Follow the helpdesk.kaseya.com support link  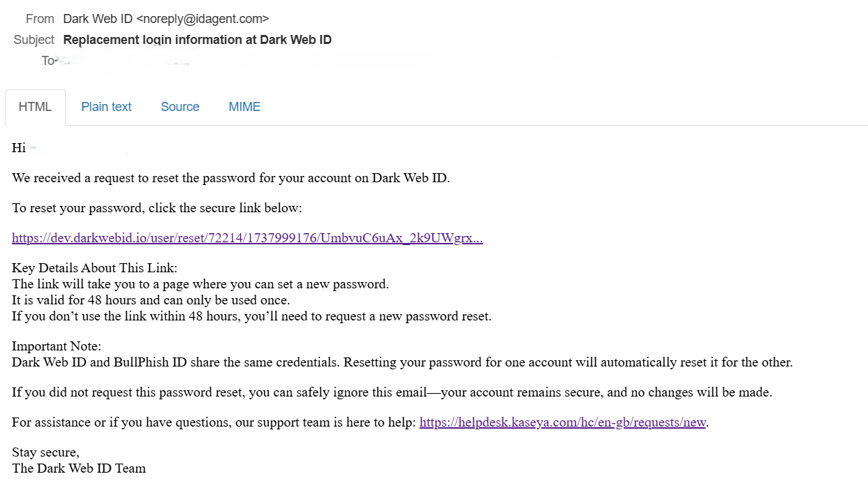(x=562, y=422)
